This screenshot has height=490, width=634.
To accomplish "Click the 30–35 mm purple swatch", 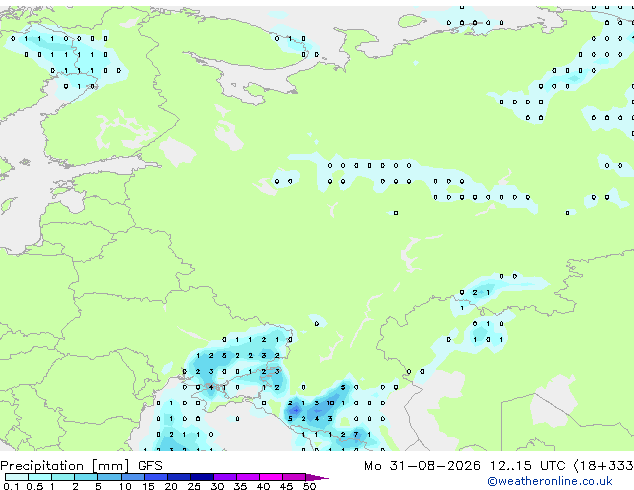I will click(x=225, y=477).
